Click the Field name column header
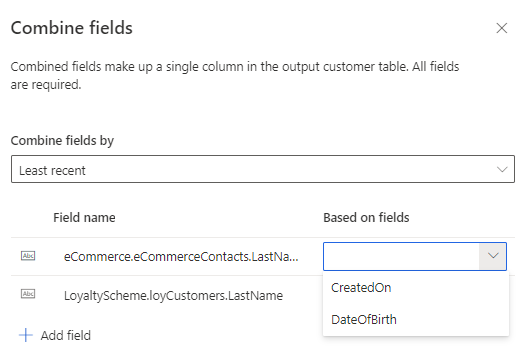The image size is (522, 363). [84, 218]
